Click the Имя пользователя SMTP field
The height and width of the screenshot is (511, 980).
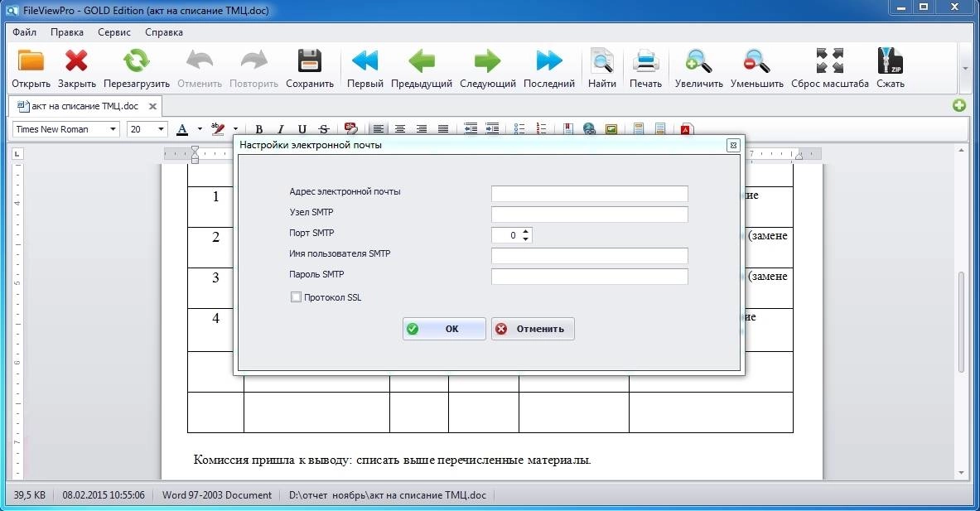tap(589, 255)
